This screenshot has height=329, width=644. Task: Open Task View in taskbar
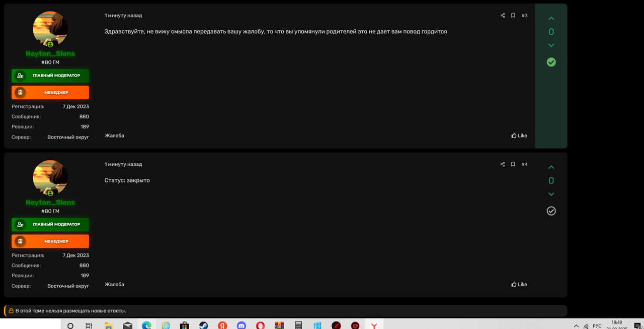click(x=89, y=325)
